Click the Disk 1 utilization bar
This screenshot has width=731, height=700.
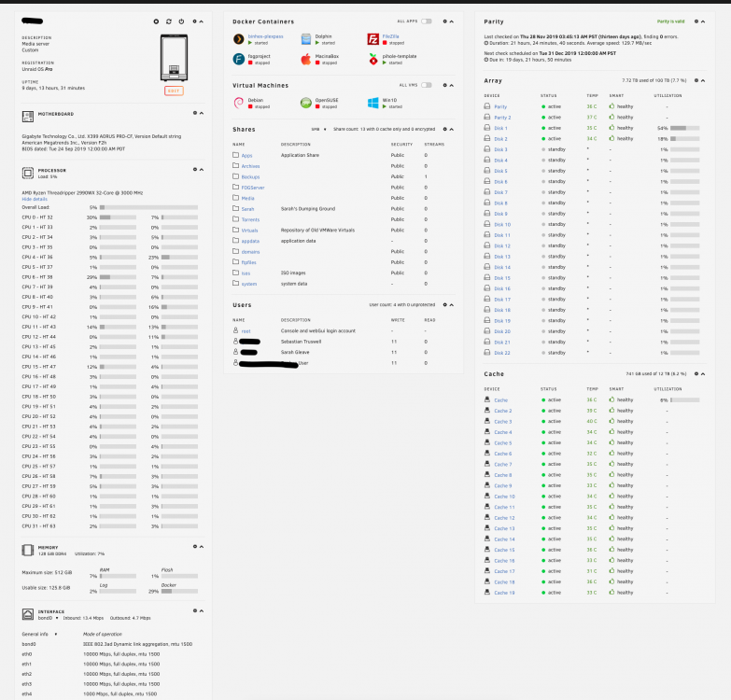(685, 128)
